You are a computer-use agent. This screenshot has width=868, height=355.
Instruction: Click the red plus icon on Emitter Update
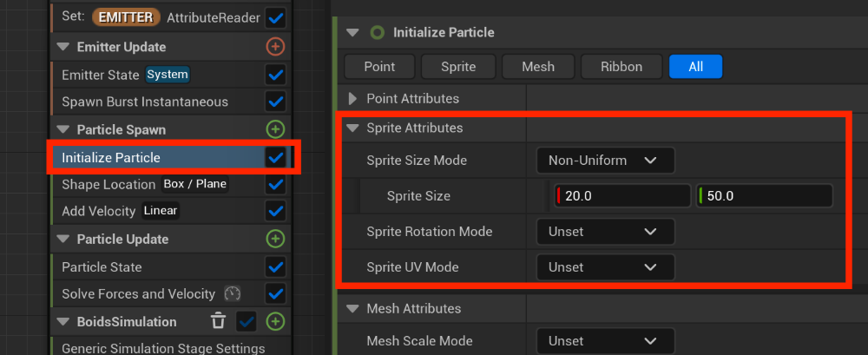click(276, 46)
